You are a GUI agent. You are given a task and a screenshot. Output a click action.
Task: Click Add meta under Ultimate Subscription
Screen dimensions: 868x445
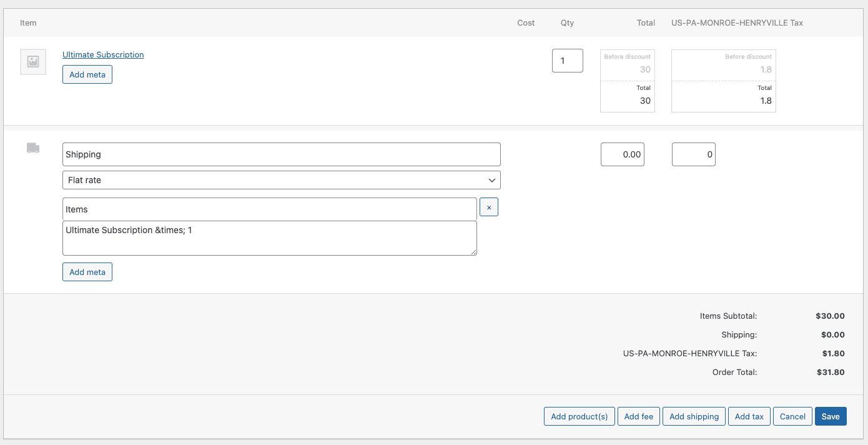(87, 74)
